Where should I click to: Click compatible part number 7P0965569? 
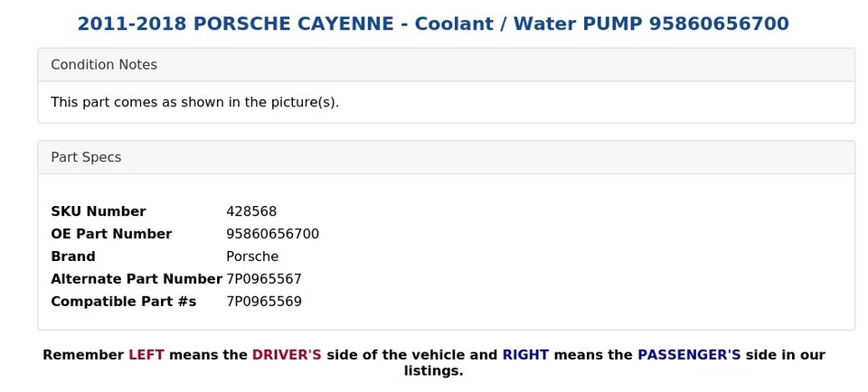click(264, 302)
